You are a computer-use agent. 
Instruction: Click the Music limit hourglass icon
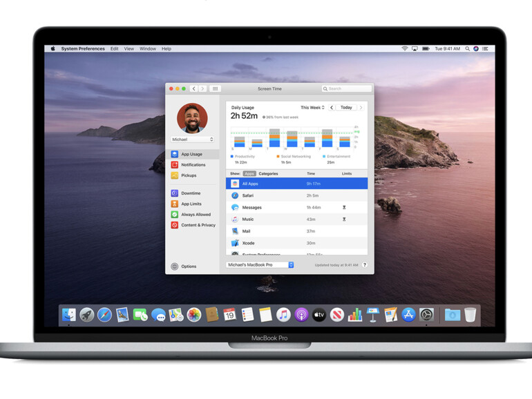click(344, 220)
